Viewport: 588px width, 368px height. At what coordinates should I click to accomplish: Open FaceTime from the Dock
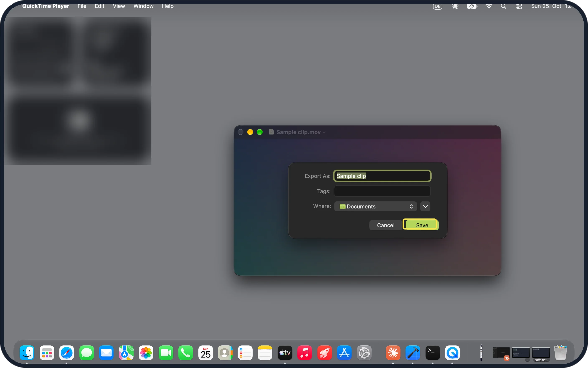click(x=166, y=353)
